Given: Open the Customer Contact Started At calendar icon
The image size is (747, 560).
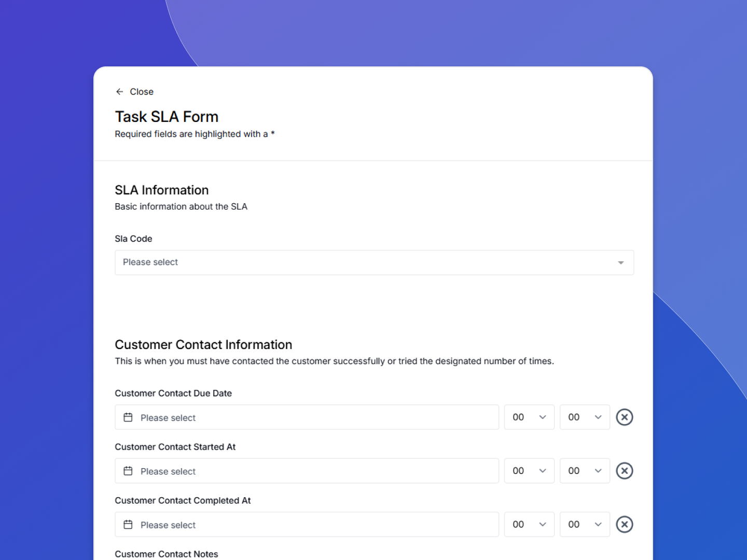Looking at the screenshot, I should (128, 471).
